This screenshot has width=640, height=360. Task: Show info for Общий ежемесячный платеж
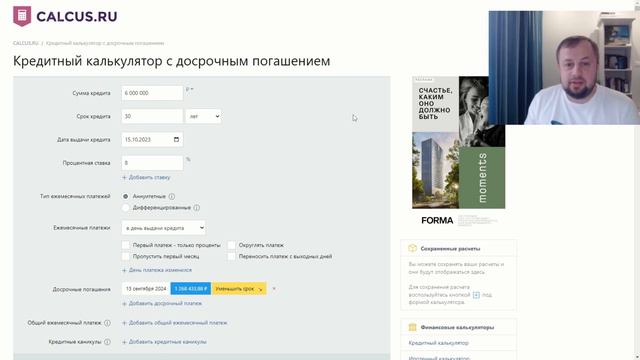pyautogui.click(x=107, y=323)
